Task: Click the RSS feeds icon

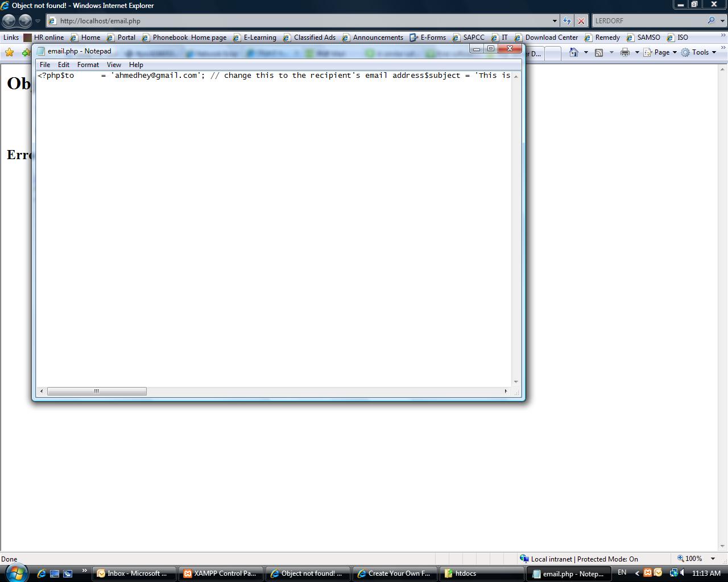Action: coord(599,52)
